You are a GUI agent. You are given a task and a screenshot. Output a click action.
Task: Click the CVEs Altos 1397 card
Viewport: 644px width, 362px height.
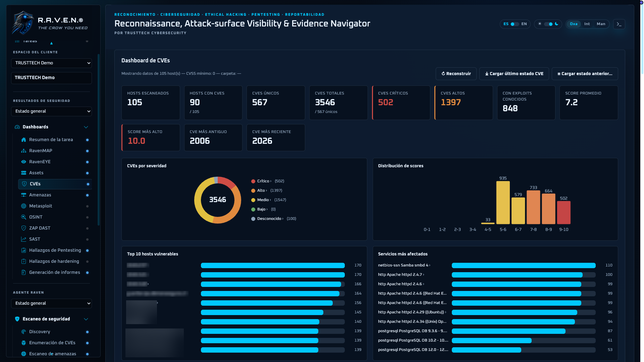tap(464, 103)
